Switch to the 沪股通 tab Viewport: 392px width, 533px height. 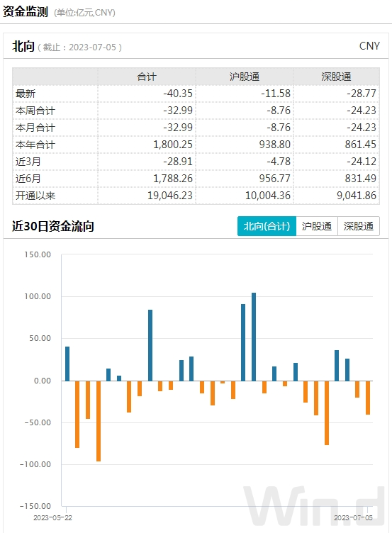[x=317, y=226]
